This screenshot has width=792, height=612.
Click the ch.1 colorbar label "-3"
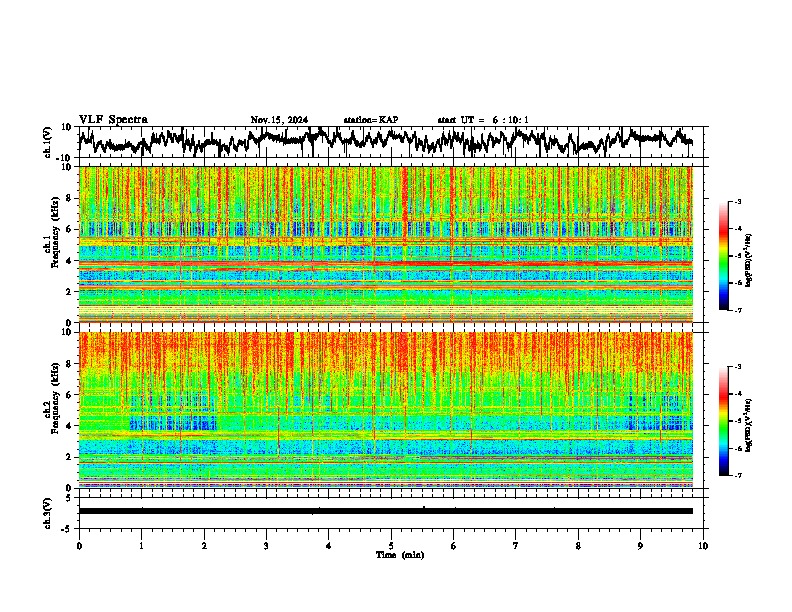click(738, 201)
